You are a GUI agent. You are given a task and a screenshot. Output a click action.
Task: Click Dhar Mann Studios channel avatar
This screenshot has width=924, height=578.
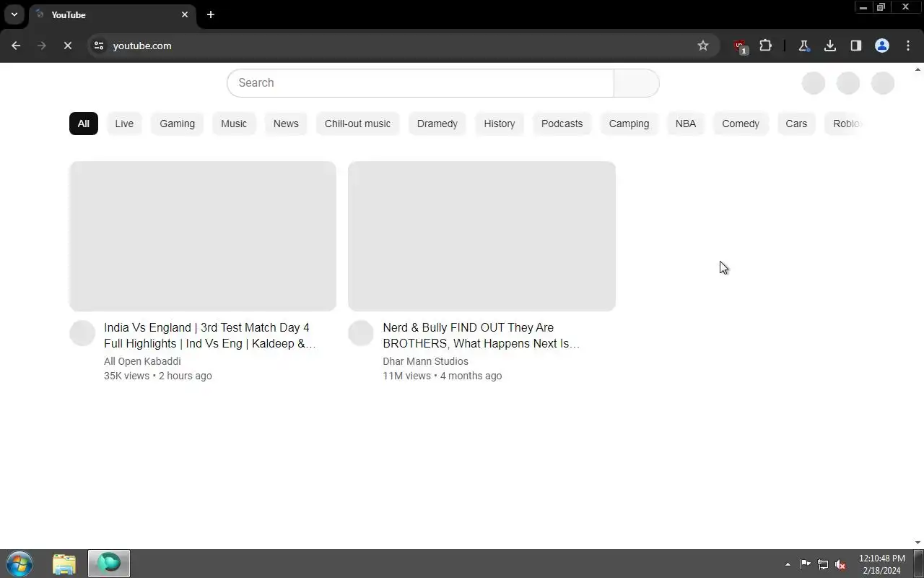click(361, 333)
